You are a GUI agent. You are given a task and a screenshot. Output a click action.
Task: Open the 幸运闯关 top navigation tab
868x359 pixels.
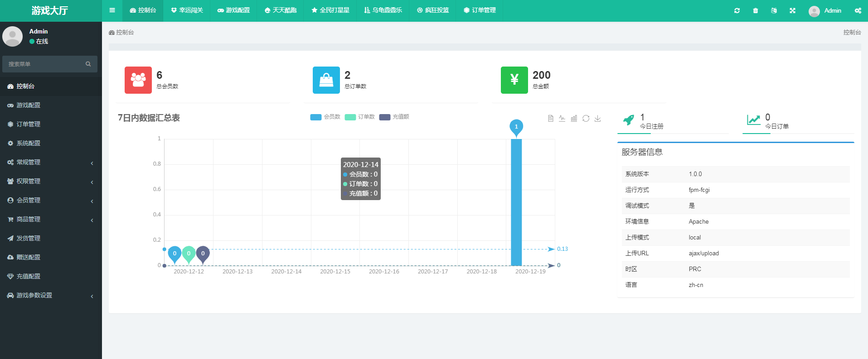tap(187, 10)
